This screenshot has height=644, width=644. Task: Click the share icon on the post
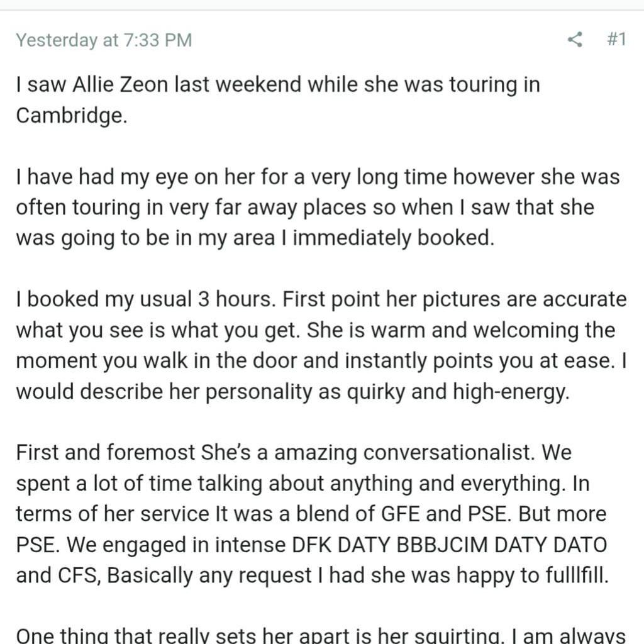(574, 40)
